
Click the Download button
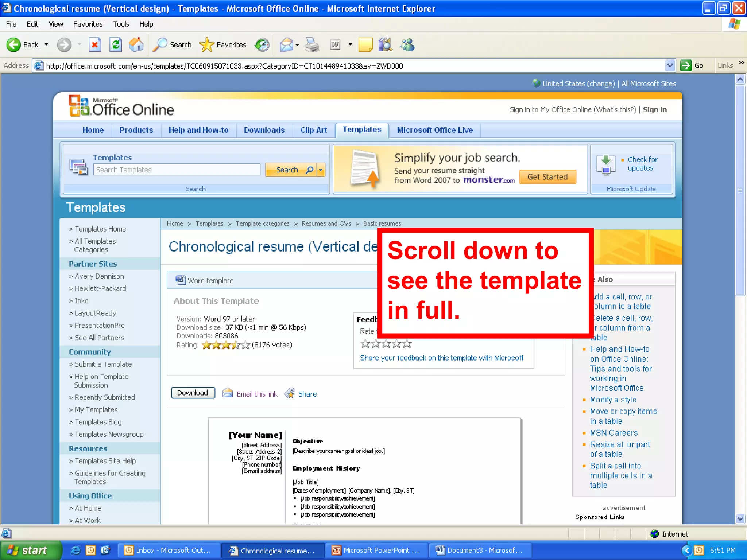193,393
